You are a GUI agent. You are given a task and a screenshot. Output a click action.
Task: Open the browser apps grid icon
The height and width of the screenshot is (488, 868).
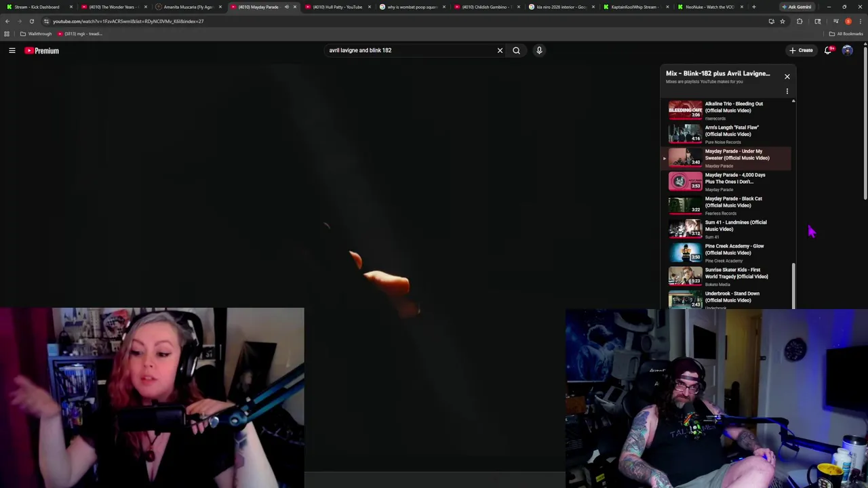click(x=7, y=34)
